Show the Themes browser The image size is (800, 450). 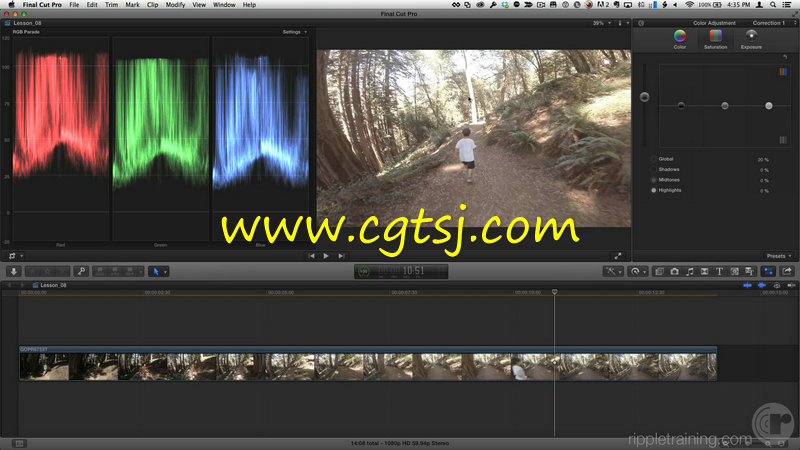[x=749, y=271]
